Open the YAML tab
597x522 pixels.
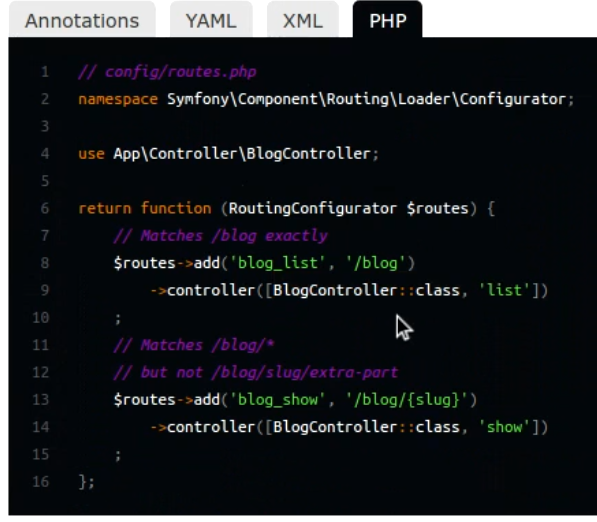click(211, 20)
